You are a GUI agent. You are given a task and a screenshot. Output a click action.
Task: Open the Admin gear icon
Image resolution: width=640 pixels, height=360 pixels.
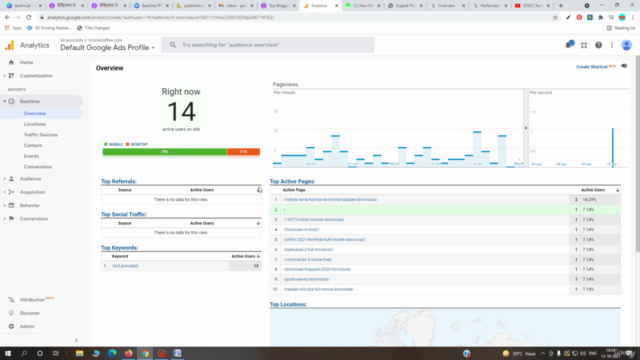click(x=11, y=327)
